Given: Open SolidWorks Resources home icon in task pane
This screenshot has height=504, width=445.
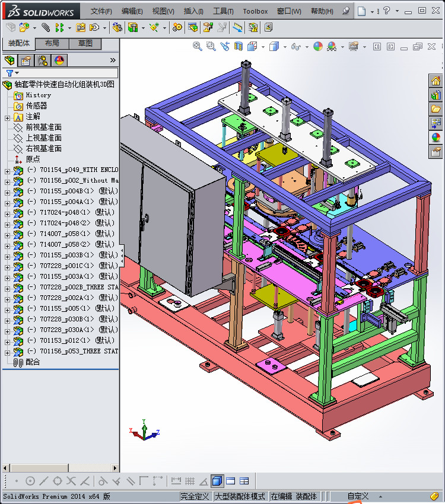Looking at the screenshot, I should click(x=436, y=81).
